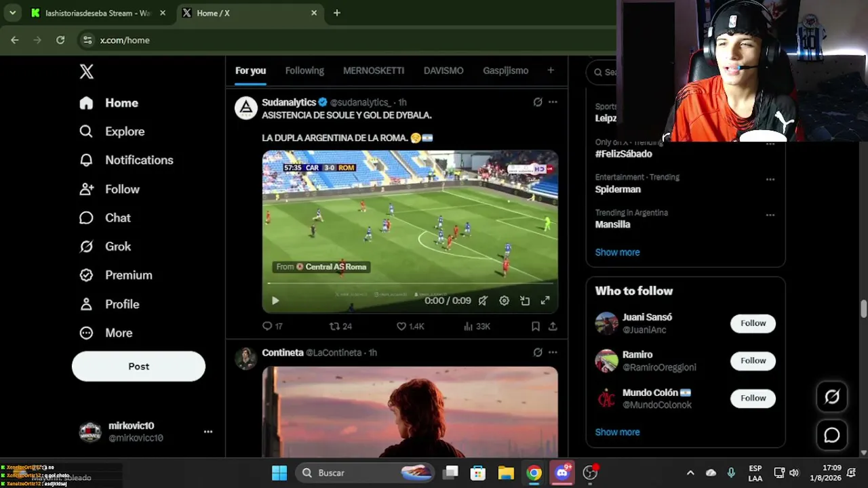Switch to the Gaspijismo tab
868x488 pixels.
pyautogui.click(x=505, y=70)
